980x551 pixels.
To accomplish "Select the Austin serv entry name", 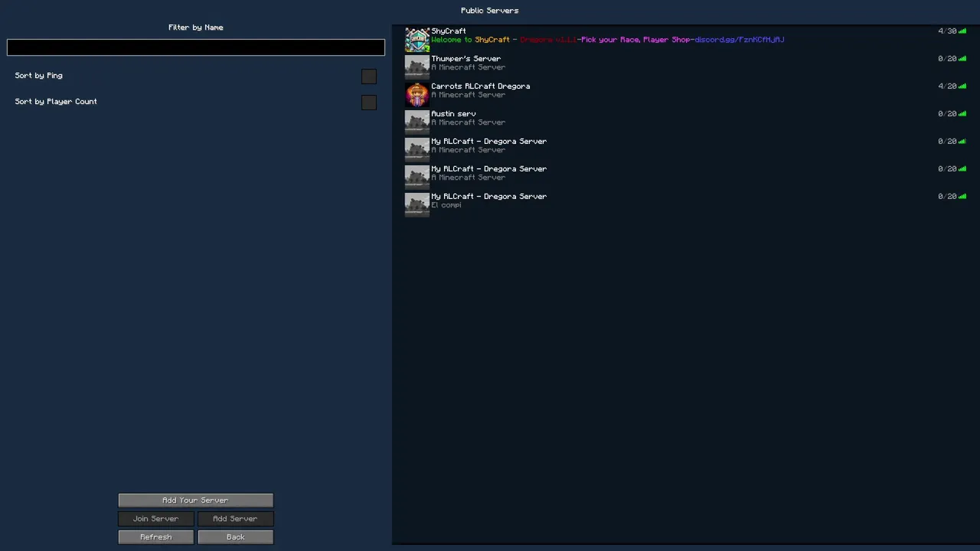I will tap(453, 114).
